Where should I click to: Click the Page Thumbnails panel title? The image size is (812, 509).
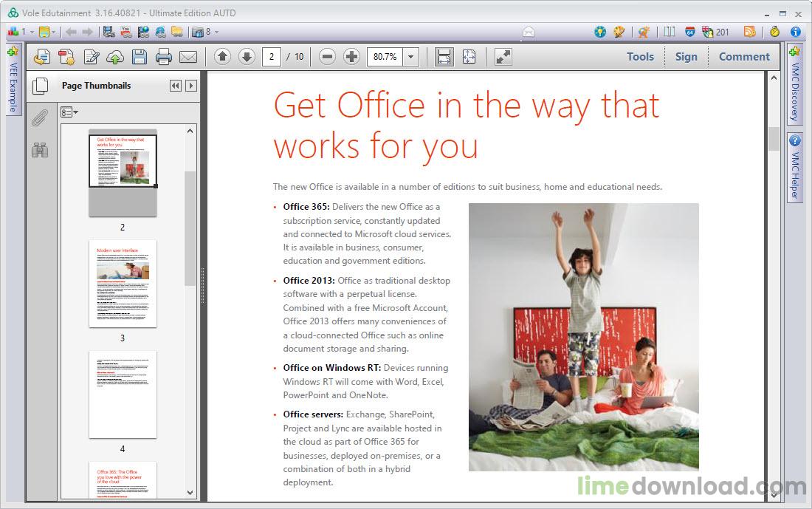coord(96,86)
